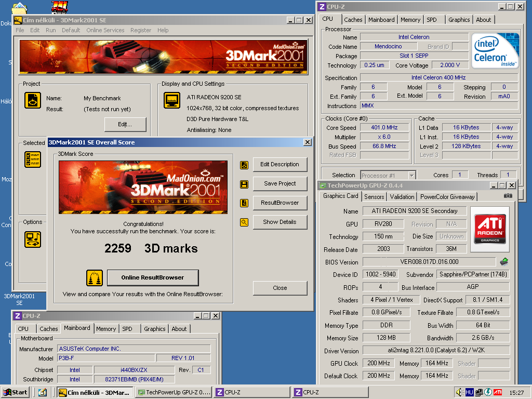Click the Specification field in CPU-Z

click(438, 78)
